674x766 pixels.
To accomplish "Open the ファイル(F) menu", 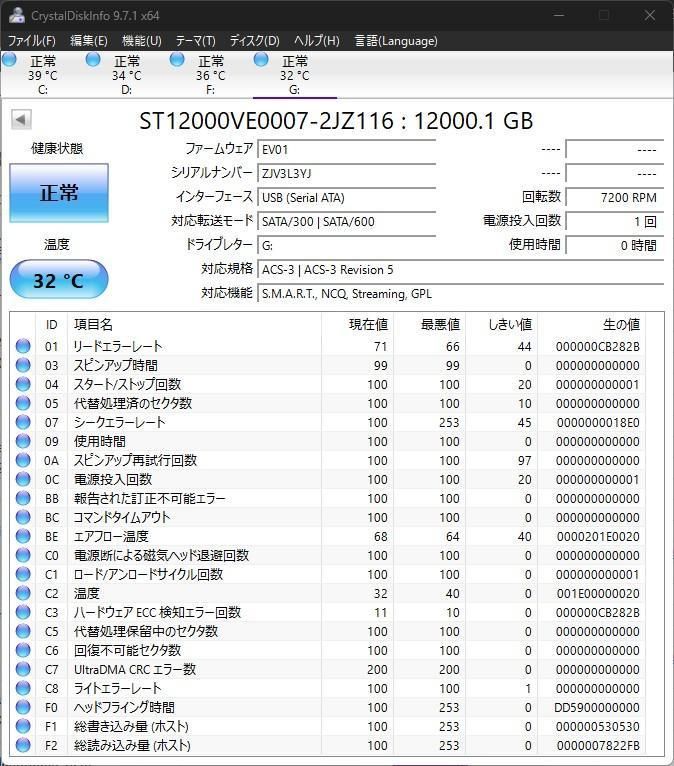I will (x=32, y=41).
